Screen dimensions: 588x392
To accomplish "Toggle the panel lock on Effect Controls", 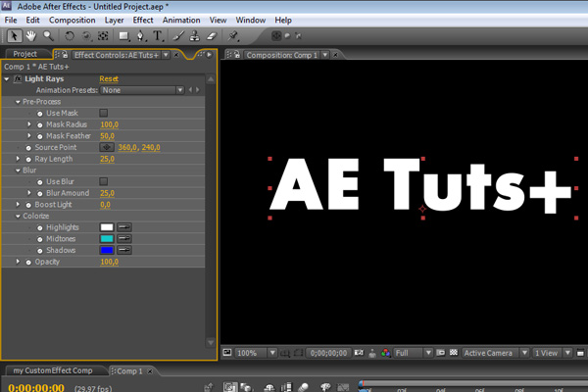I will (x=65, y=55).
